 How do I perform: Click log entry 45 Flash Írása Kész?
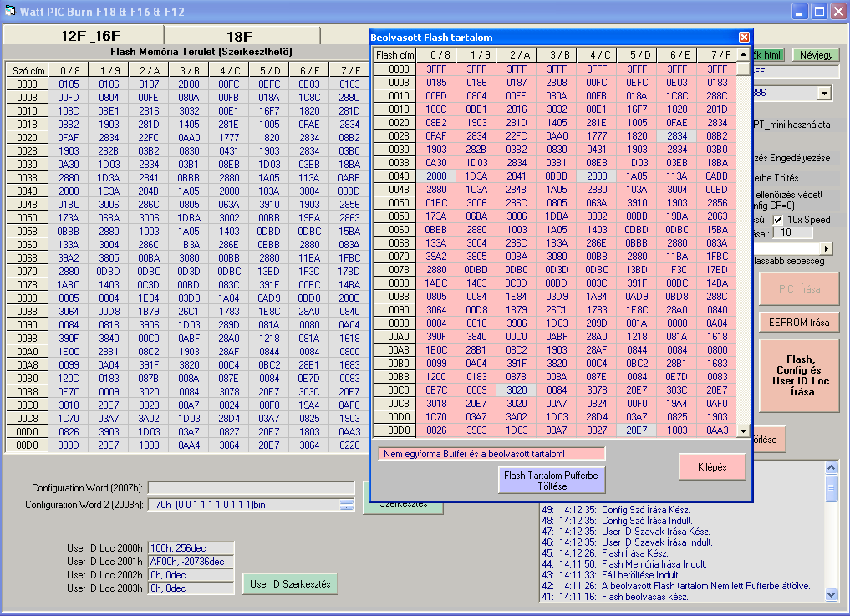(x=605, y=553)
